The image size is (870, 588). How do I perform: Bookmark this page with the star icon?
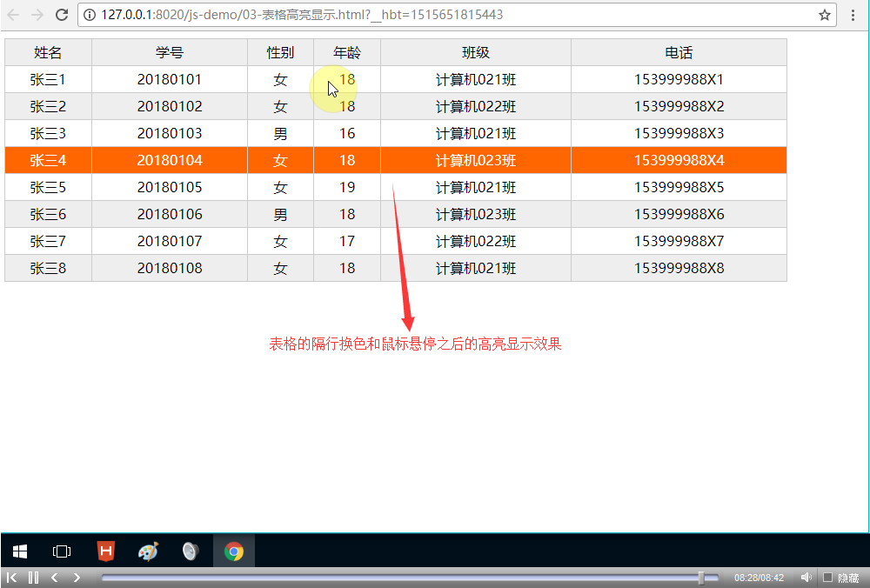tap(824, 15)
